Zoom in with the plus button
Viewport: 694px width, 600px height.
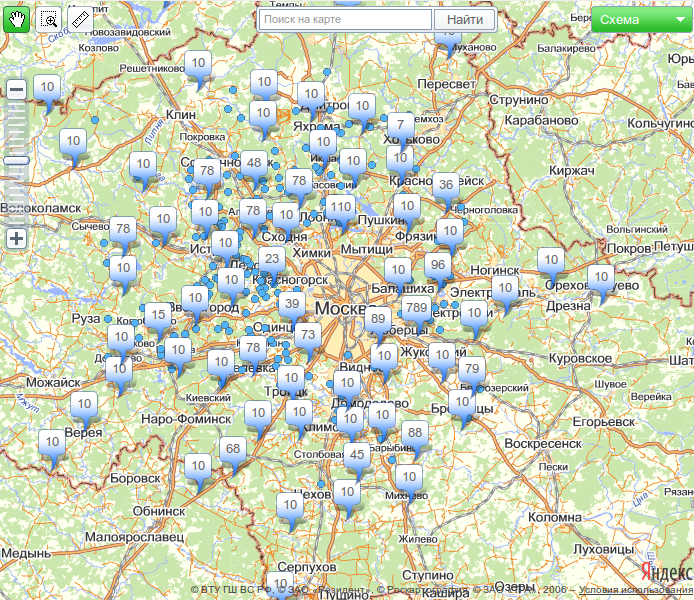(16, 239)
